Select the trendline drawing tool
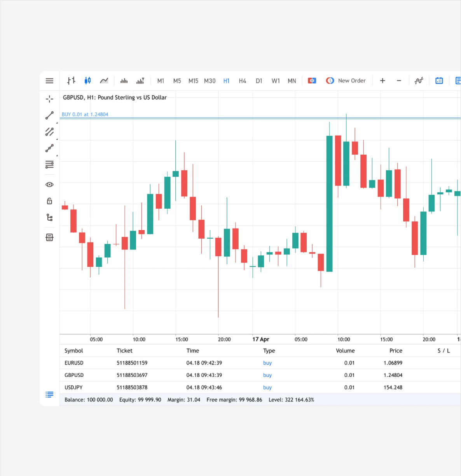The image size is (461, 476). point(49,115)
